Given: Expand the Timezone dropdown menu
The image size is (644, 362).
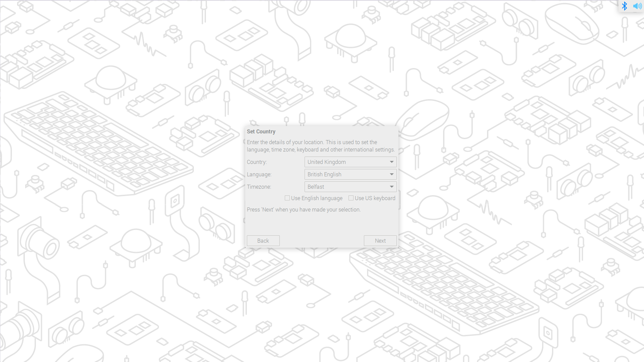Looking at the screenshot, I should [391, 186].
